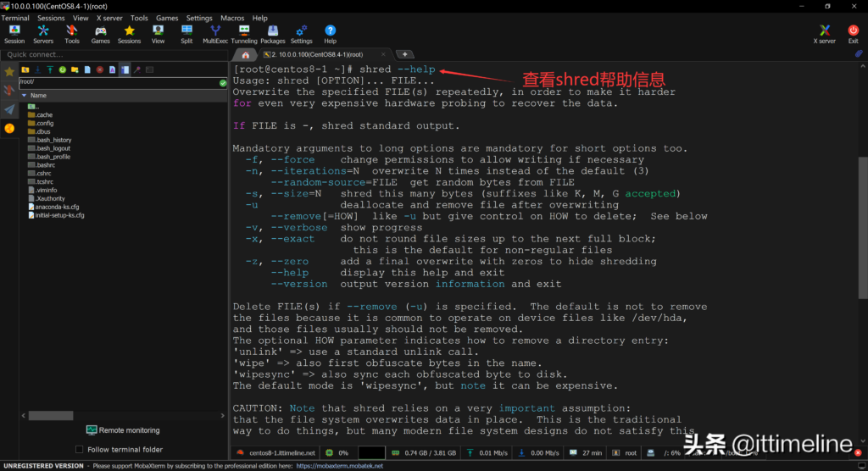Click the Split terminal icon
This screenshot has height=471, width=868.
186,31
